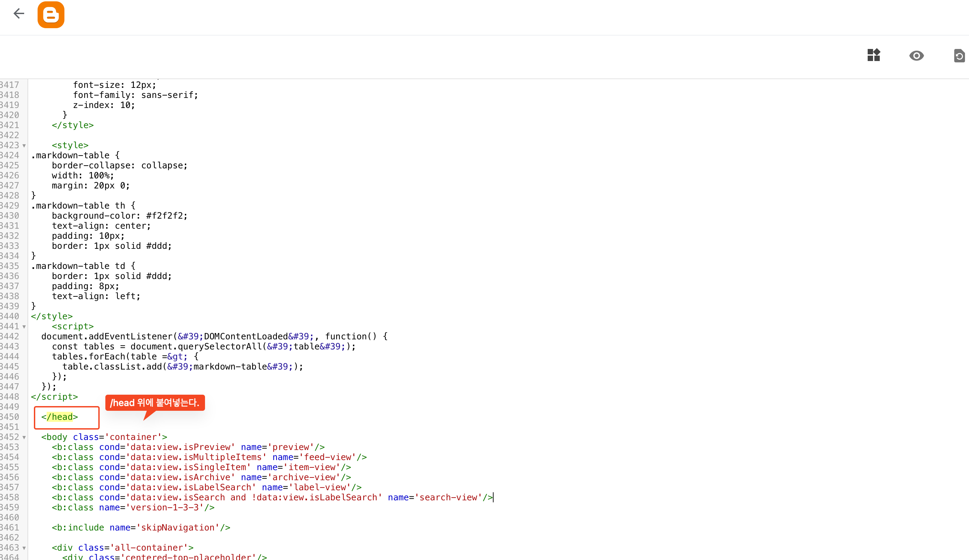Screen dimensions: 969x560
Task: Click the b:class name='label-view' line
Action: click(x=206, y=487)
